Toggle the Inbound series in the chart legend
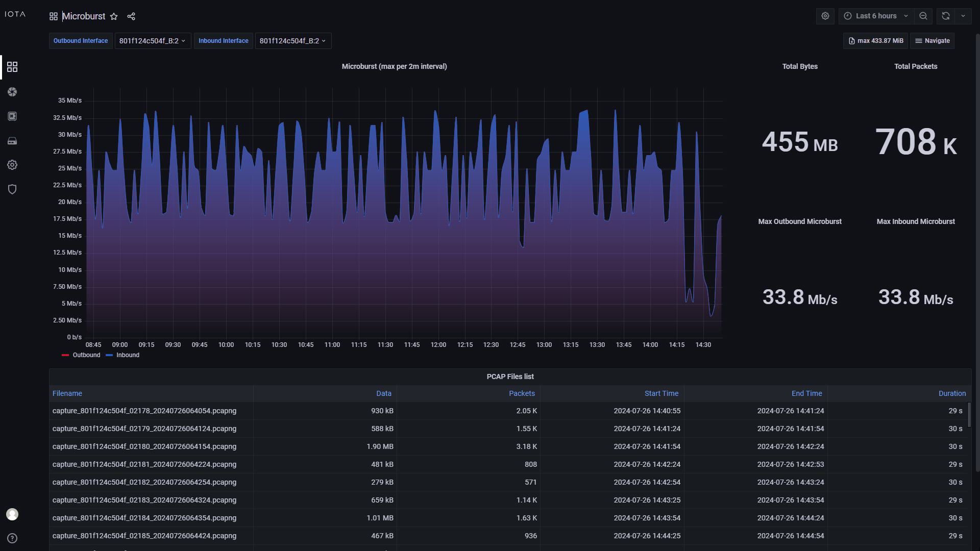This screenshot has height=551, width=980. point(128,355)
